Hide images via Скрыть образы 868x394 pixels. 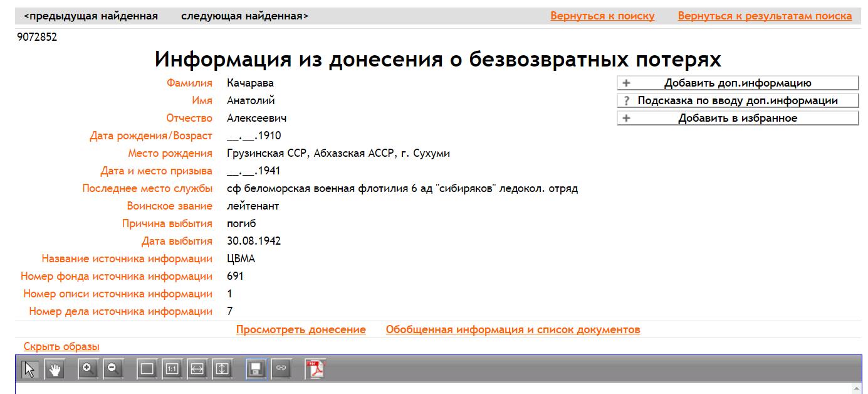61,346
